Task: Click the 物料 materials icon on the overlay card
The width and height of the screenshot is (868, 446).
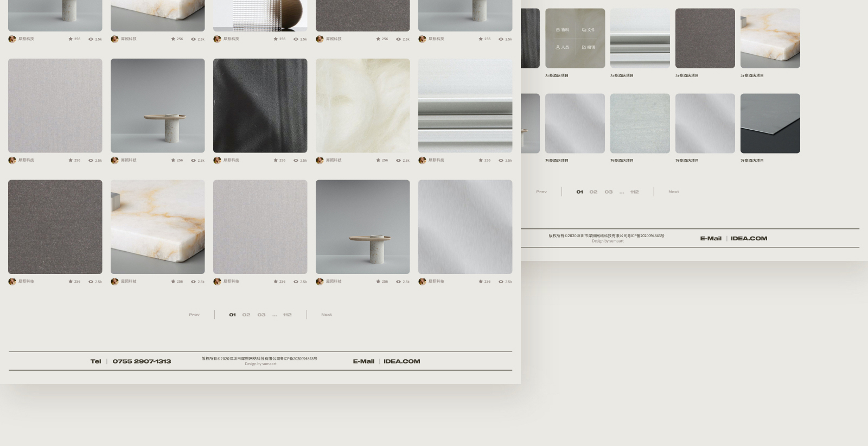Action: pos(558,30)
